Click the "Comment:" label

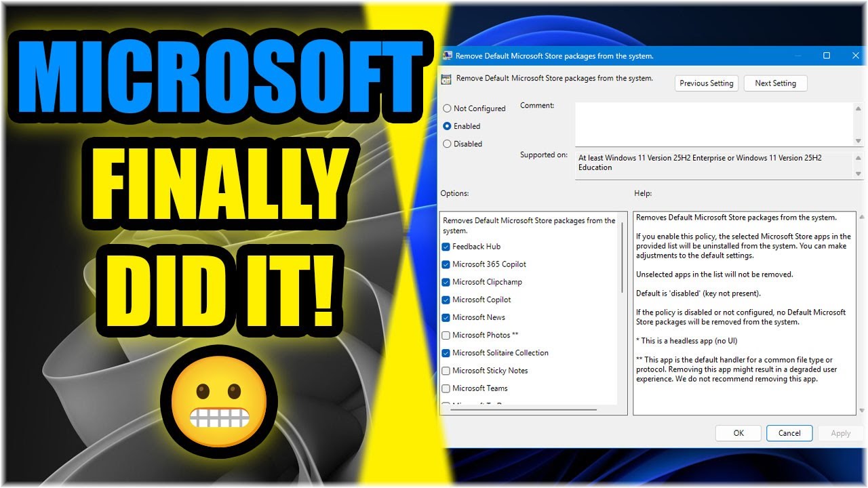(x=537, y=106)
